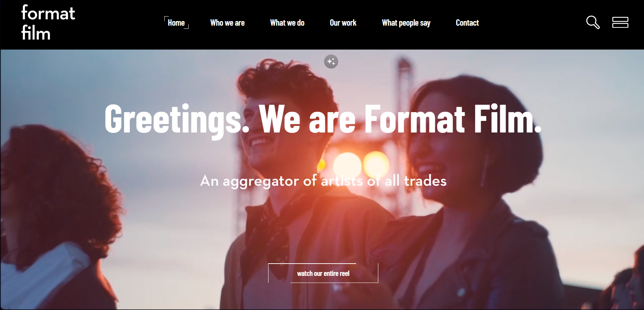Open the Who we are page
This screenshot has height=310, width=644.
pos(227,23)
